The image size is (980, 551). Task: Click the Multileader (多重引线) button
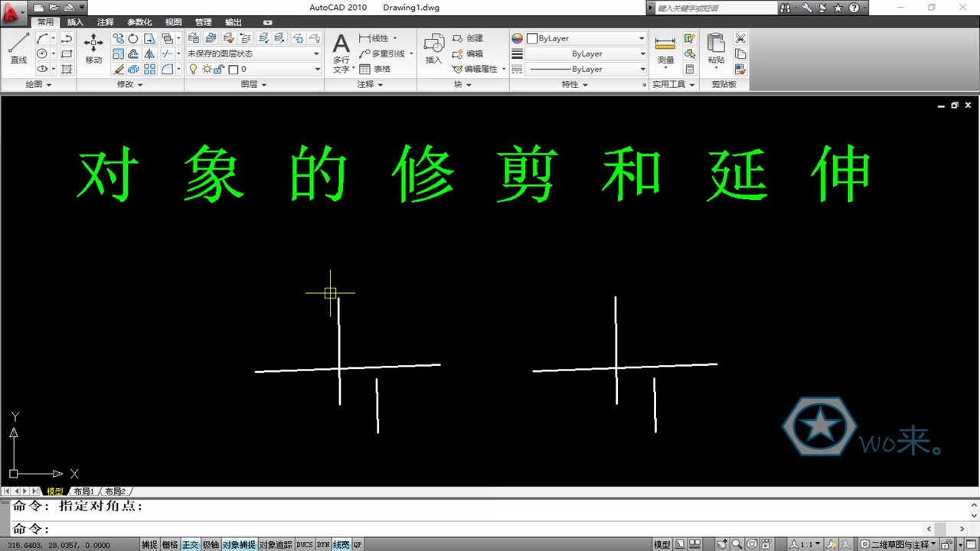coord(381,54)
